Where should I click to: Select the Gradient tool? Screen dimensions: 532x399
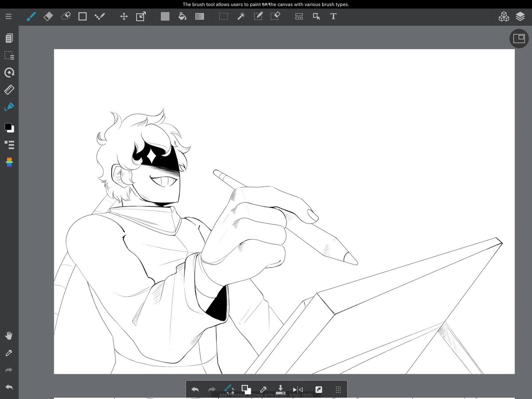tap(199, 16)
